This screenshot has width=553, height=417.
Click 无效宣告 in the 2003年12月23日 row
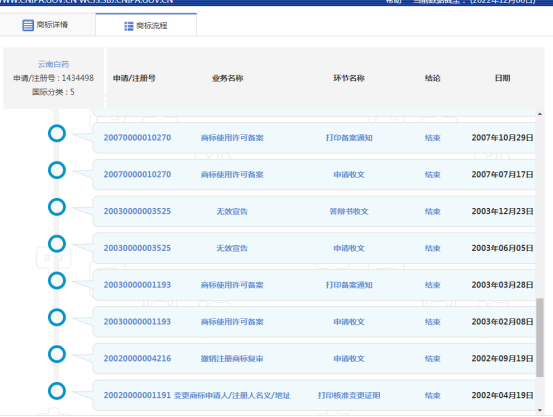232,211
